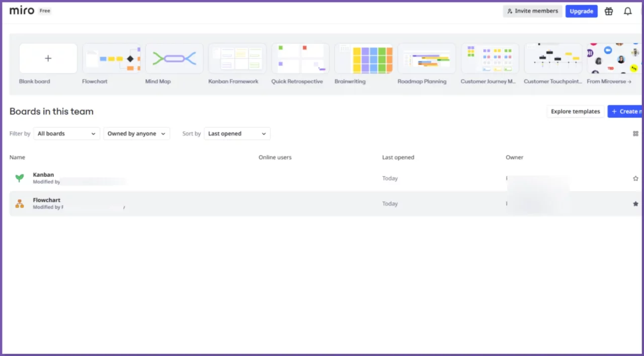Open the Last opened sort dropdown

(x=237, y=134)
